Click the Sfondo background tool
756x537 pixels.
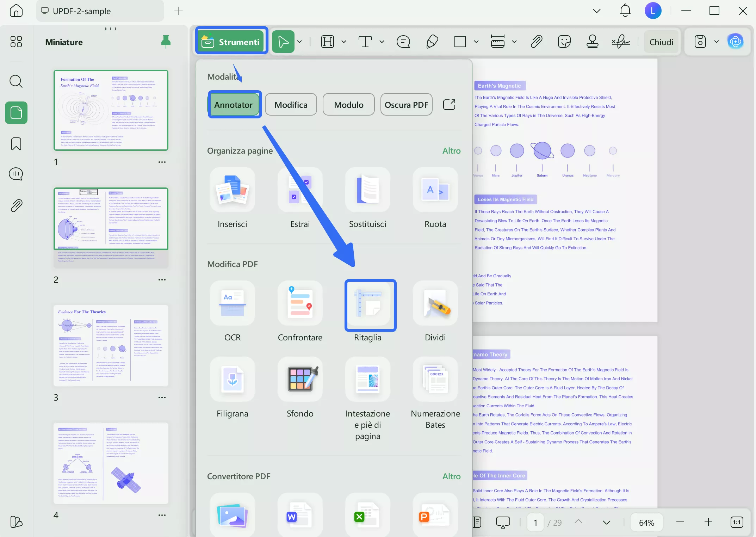pos(300,379)
